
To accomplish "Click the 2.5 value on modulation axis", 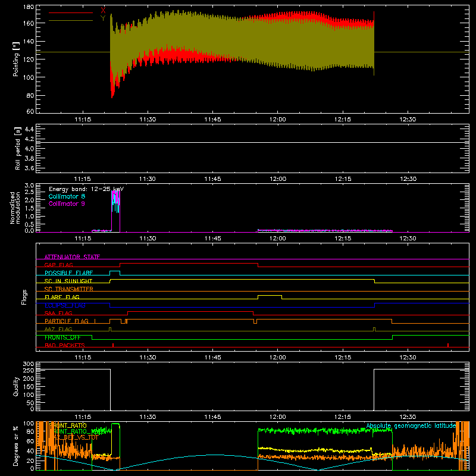I will (29, 192).
